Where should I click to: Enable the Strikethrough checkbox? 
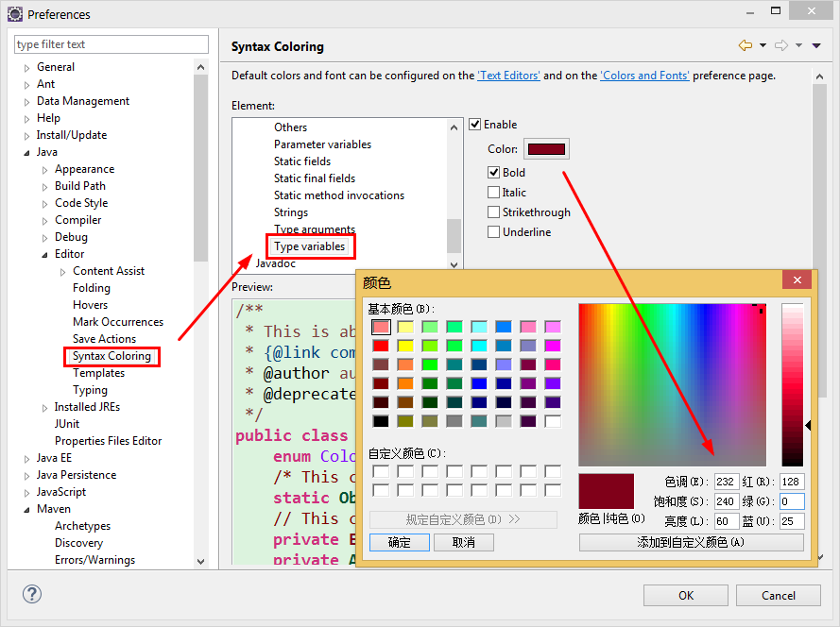point(493,212)
